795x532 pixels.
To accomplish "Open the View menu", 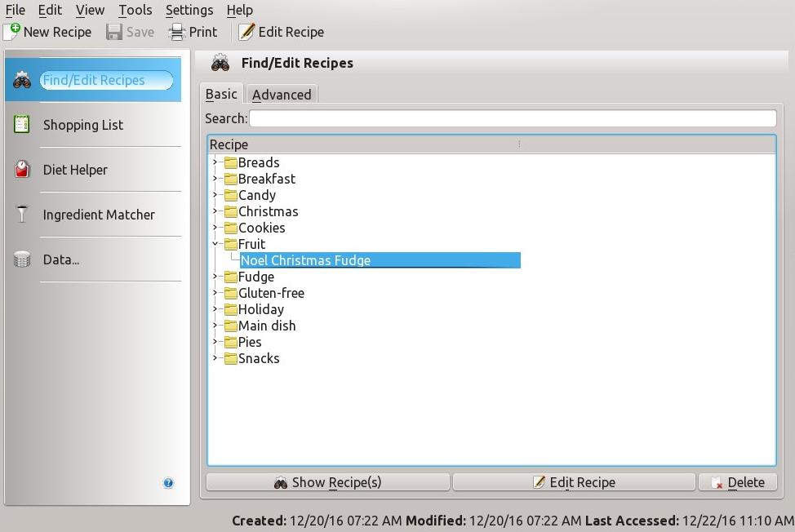I will pos(90,10).
